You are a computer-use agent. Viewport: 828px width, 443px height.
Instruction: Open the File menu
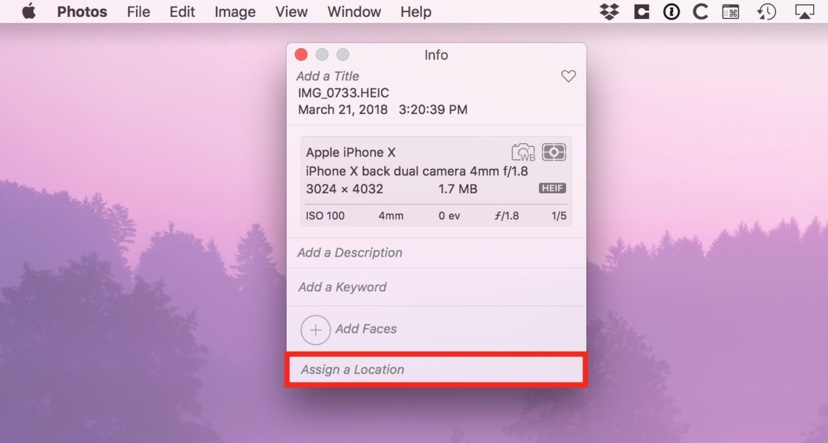point(138,12)
